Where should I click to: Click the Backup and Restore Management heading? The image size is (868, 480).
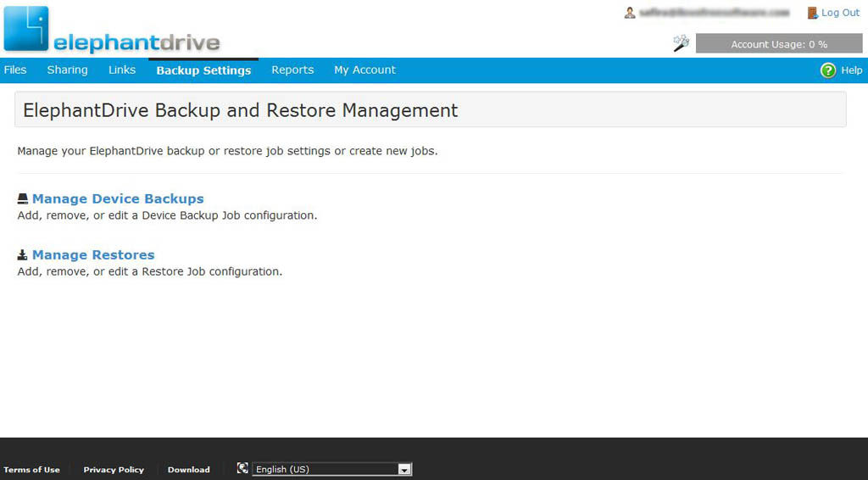click(x=240, y=110)
